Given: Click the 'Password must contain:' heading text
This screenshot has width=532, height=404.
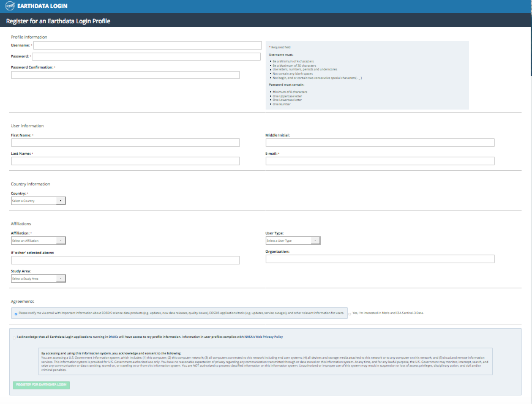Looking at the screenshot, I should (x=287, y=84).
